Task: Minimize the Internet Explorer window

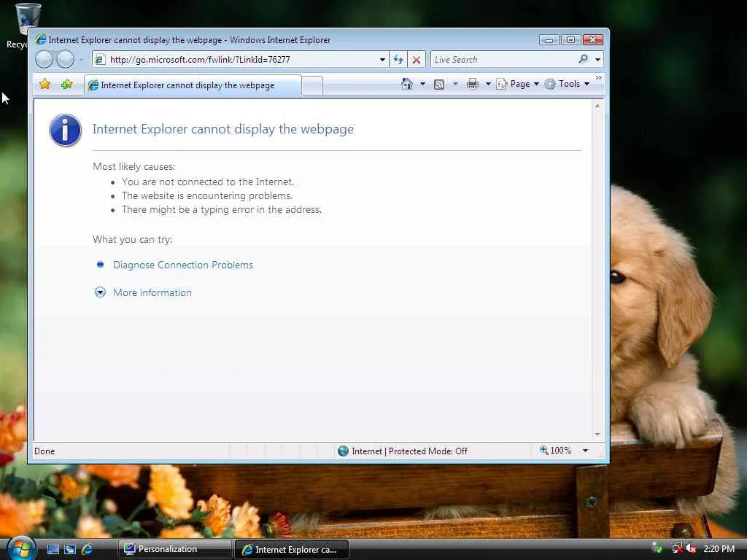Action: pyautogui.click(x=549, y=40)
